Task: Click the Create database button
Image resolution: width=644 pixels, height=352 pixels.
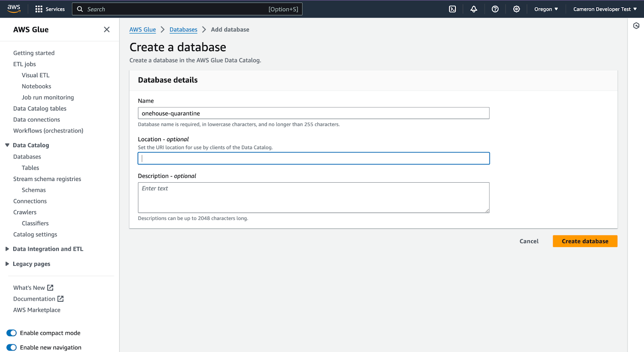Action: pos(585,241)
